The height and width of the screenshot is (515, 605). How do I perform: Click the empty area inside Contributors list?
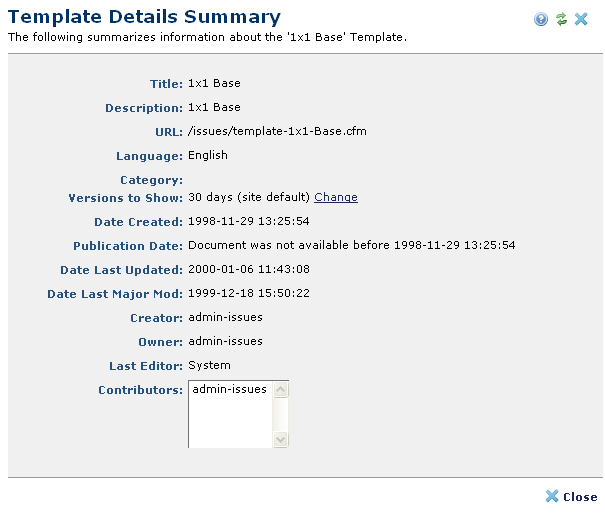coord(230,425)
